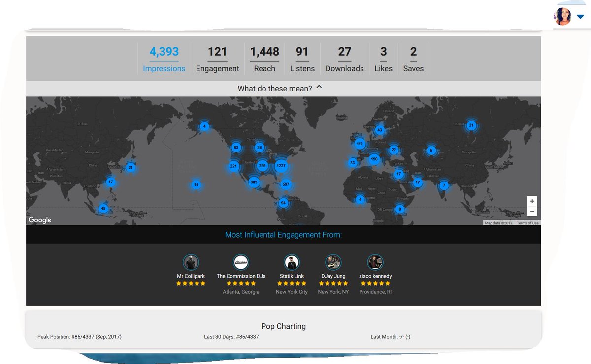The image size is (591, 364).
Task: Collapse the 'What do these mean?' section
Action: point(280,89)
